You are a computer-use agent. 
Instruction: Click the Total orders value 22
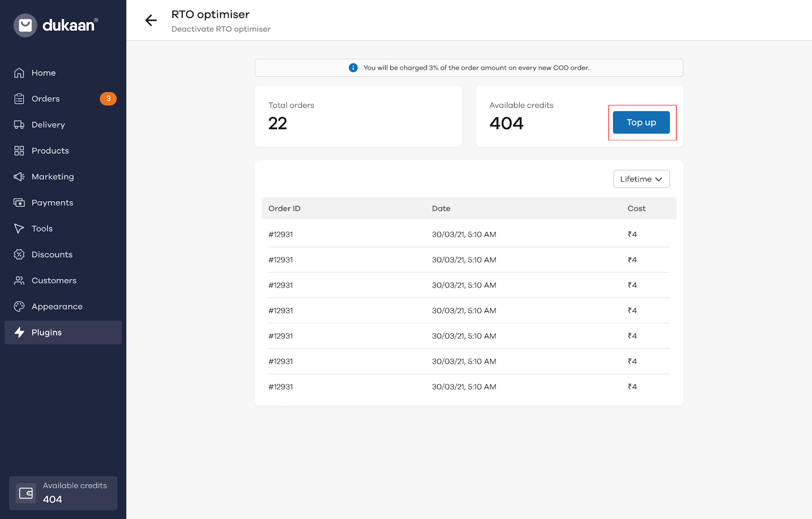pyautogui.click(x=278, y=123)
